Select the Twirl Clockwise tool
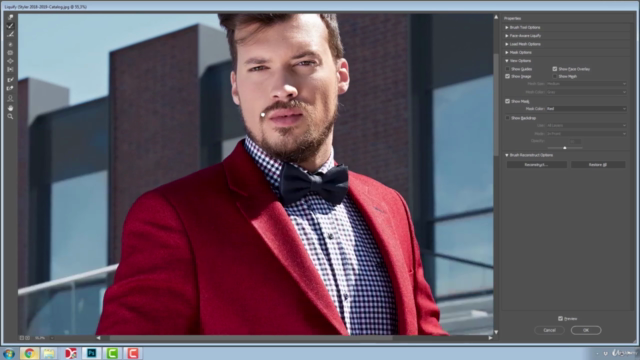The height and width of the screenshot is (360, 640). click(10, 44)
